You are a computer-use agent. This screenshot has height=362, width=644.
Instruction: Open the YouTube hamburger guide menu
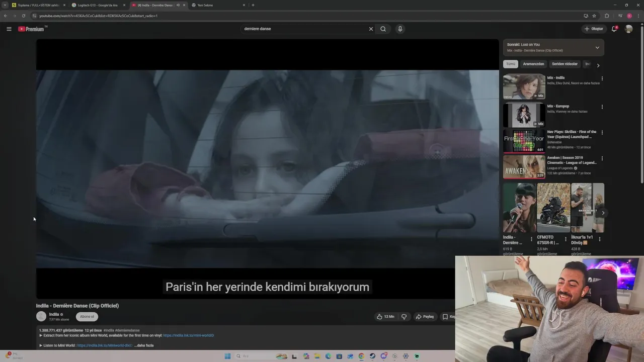[9, 29]
